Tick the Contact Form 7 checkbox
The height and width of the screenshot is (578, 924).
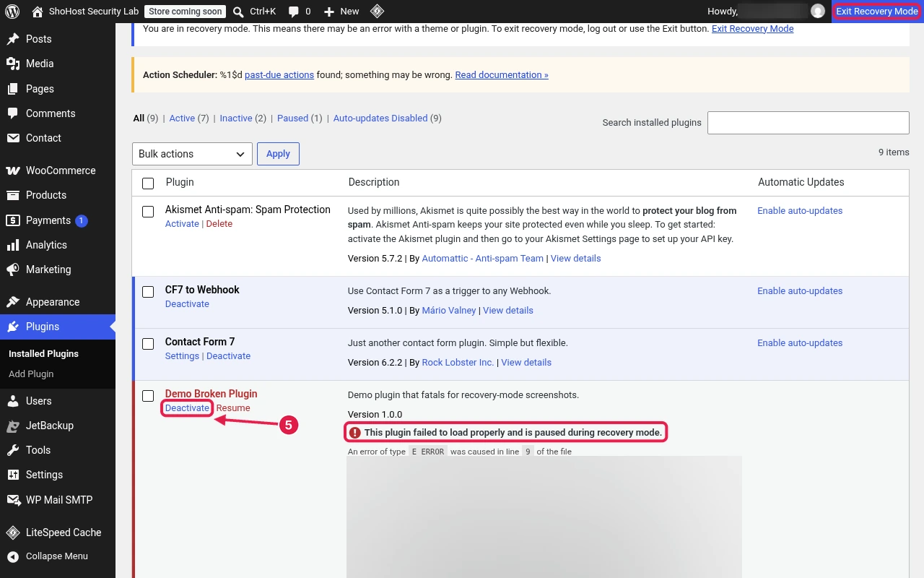pos(148,344)
